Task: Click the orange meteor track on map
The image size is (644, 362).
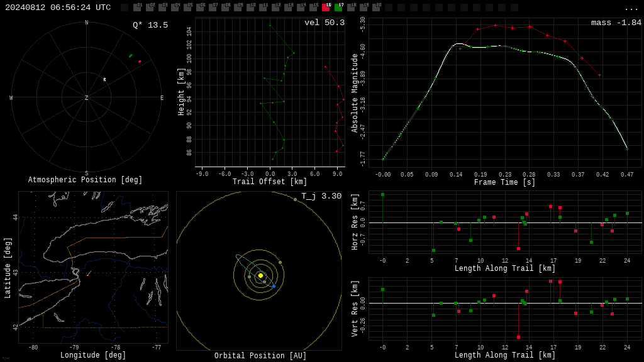Action: tap(89, 273)
